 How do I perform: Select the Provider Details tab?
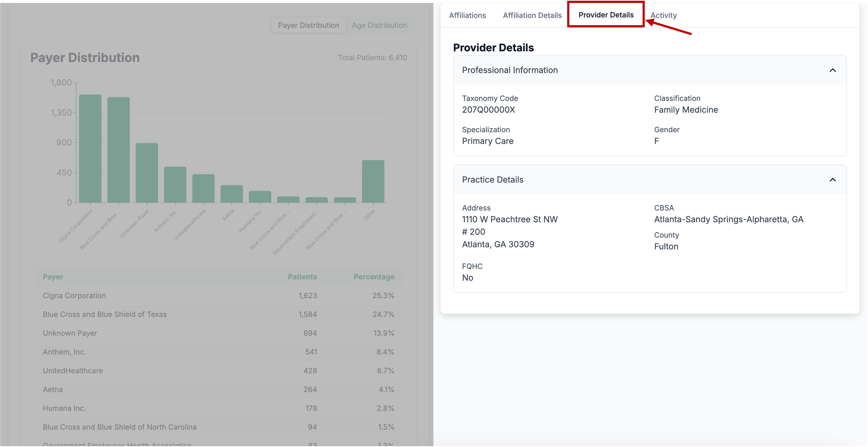(606, 15)
